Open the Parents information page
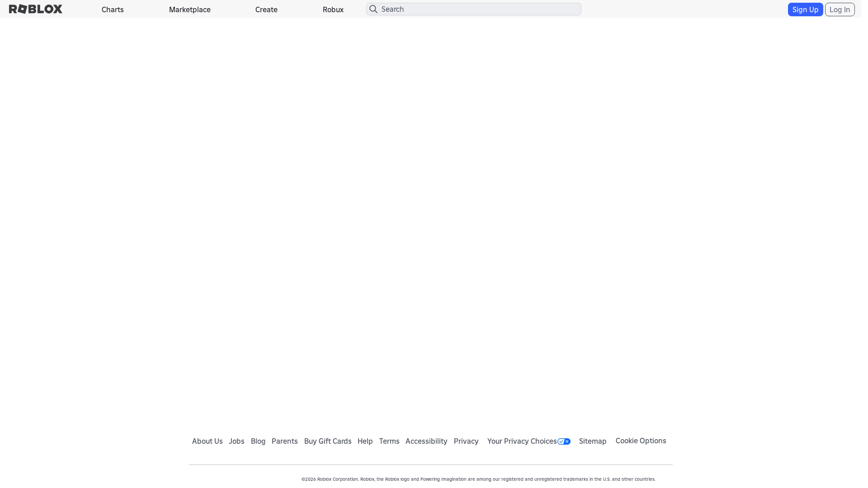The height and width of the screenshot is (488, 868). pyautogui.click(x=284, y=441)
